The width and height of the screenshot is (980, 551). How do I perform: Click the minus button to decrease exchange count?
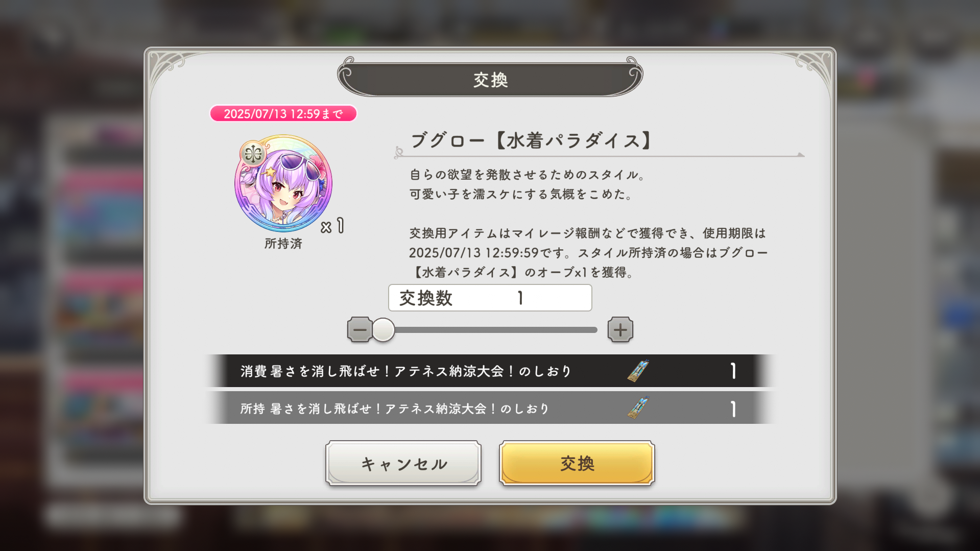[360, 330]
